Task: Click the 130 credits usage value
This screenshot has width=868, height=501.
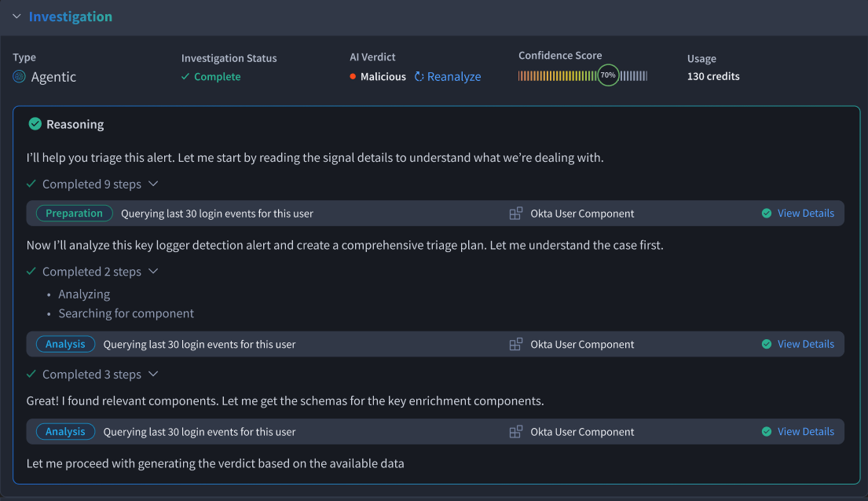Action: (713, 76)
